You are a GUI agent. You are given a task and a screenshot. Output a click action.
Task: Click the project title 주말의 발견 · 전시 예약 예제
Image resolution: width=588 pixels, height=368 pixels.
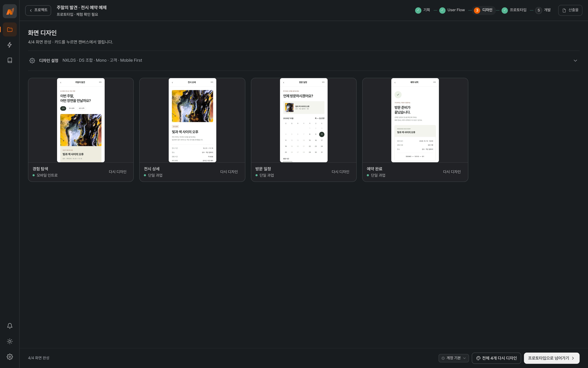point(82,8)
